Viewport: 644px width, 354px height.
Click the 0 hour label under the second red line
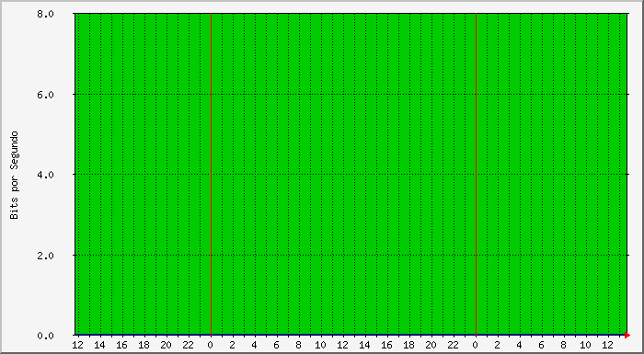(x=476, y=346)
